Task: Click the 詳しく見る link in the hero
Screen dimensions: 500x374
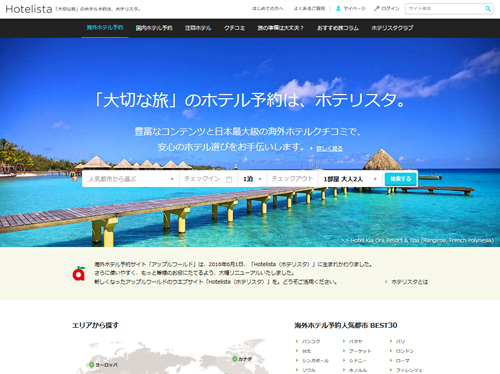Action: click(329, 149)
